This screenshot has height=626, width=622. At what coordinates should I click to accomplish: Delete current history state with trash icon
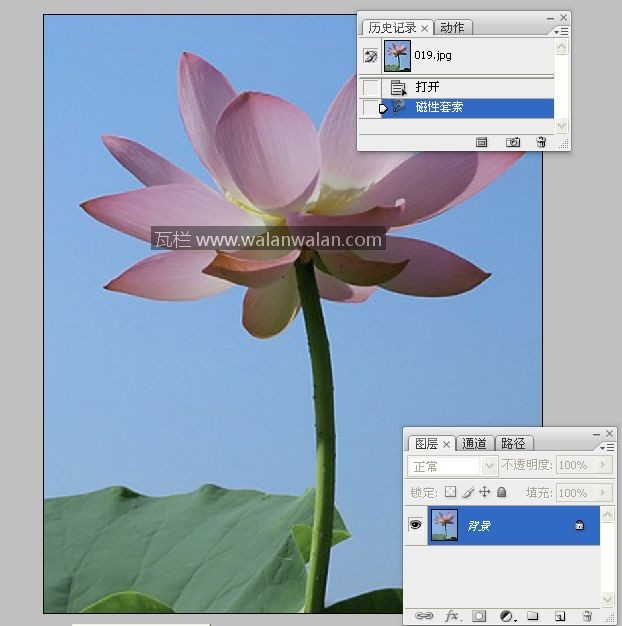(541, 143)
